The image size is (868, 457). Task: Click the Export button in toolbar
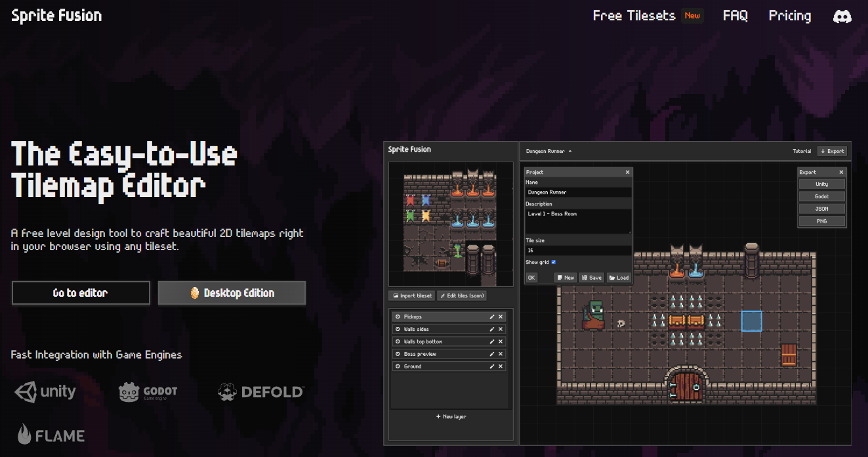pyautogui.click(x=832, y=151)
